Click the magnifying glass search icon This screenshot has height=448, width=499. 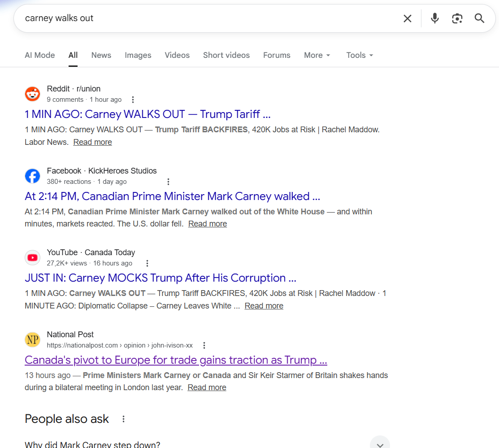point(479,18)
